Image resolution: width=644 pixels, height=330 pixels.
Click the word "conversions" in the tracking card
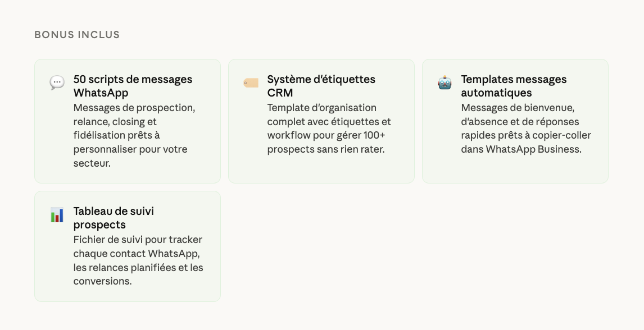click(101, 281)
